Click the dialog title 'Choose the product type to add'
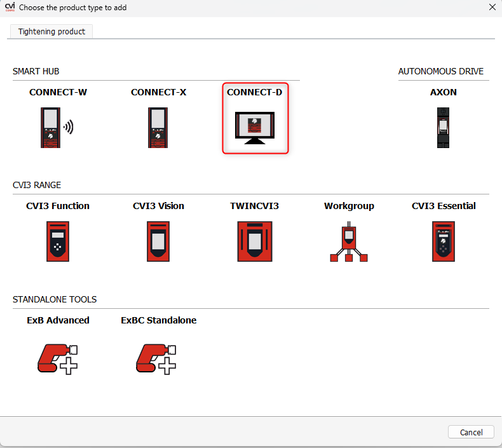 72,8
